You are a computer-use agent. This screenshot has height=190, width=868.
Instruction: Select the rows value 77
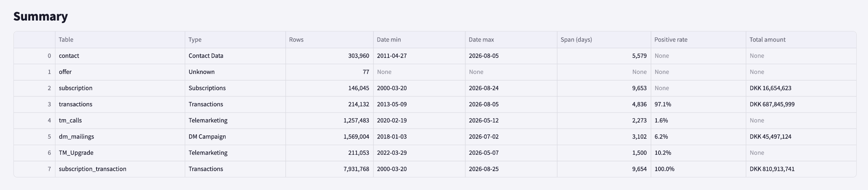point(329,72)
